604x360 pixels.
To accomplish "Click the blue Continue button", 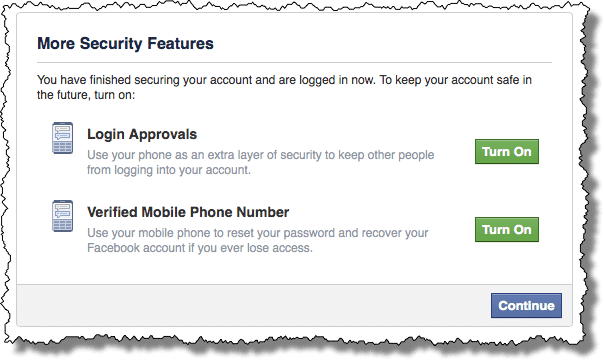I will 526,306.
